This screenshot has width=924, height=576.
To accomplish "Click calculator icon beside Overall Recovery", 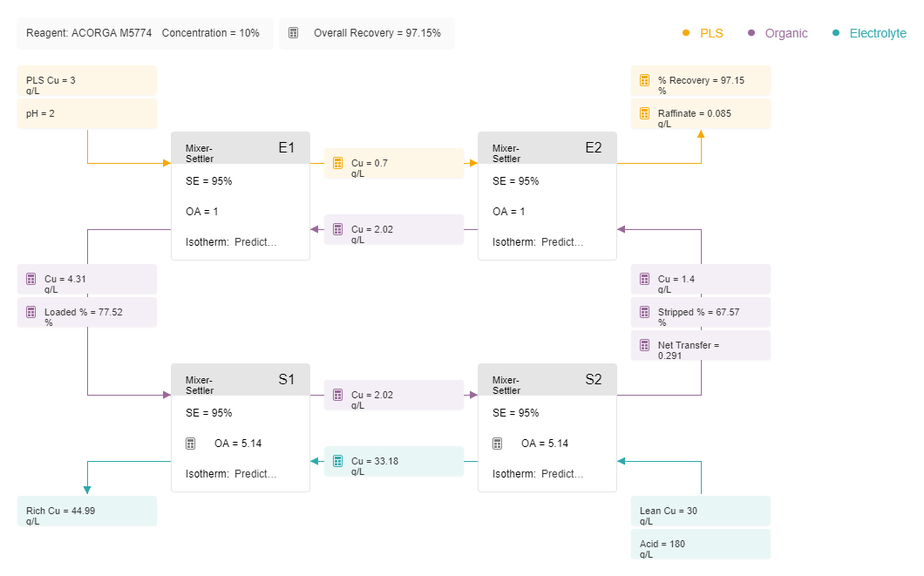I will pyautogui.click(x=293, y=33).
